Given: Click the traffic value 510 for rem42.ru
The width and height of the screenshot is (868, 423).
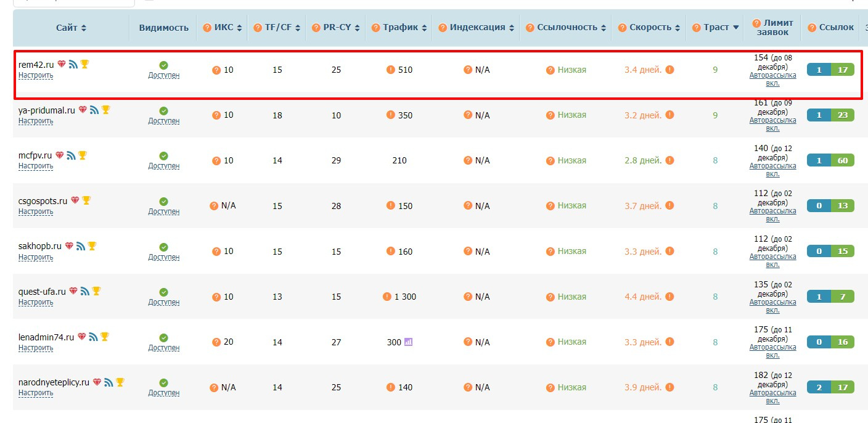Looking at the screenshot, I should click(405, 70).
